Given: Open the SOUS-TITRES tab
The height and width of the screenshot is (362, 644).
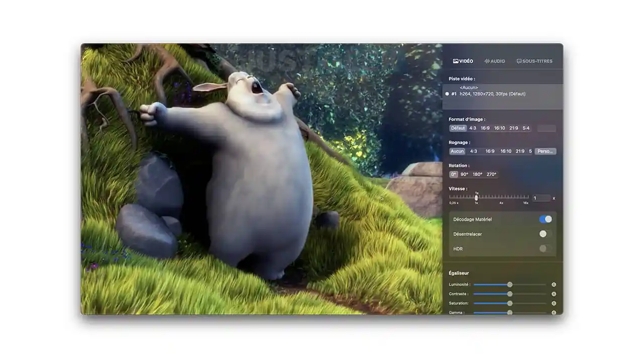Looking at the screenshot, I should [534, 61].
